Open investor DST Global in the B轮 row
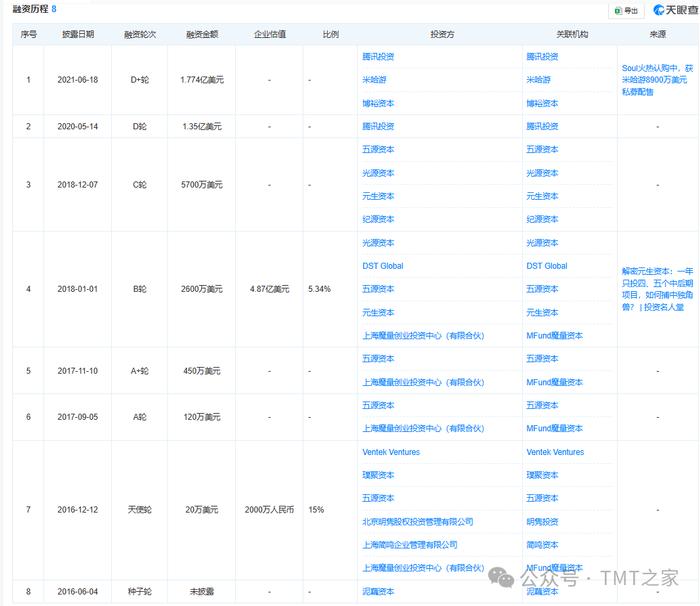The width and height of the screenshot is (700, 606). (x=383, y=266)
